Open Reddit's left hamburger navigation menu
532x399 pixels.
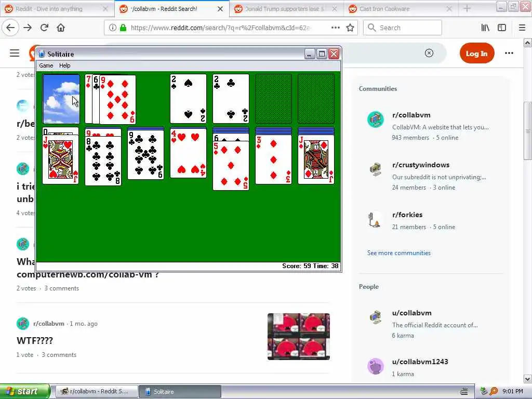pyautogui.click(x=14, y=53)
